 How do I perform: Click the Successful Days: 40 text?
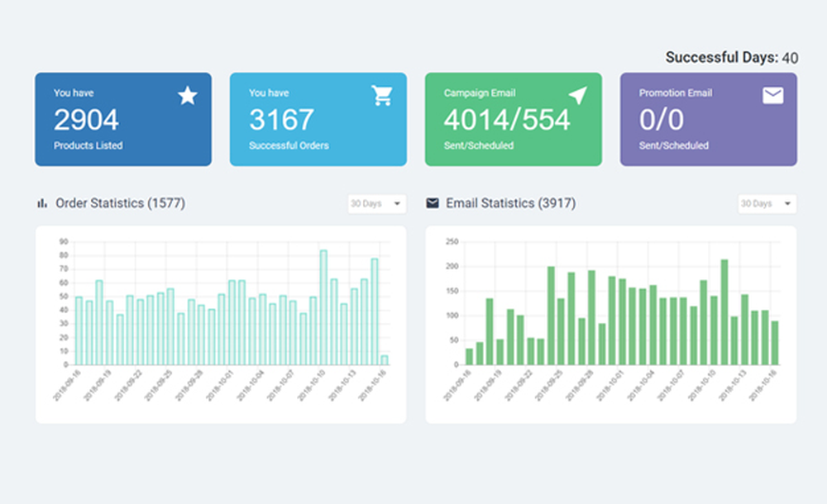[x=732, y=58]
